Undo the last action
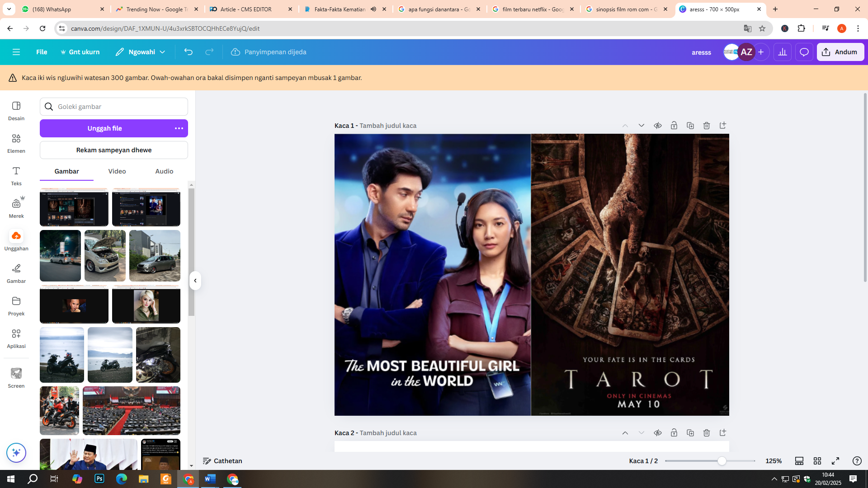Image resolution: width=868 pixels, height=488 pixels. (189, 52)
